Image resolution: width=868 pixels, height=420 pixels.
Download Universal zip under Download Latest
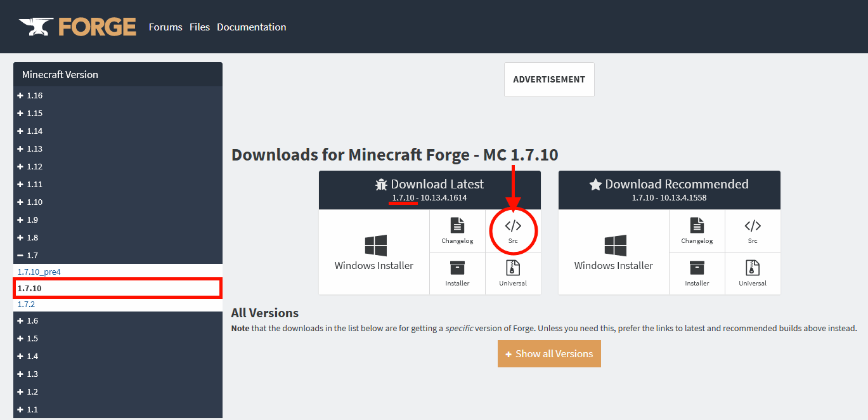pos(513,273)
